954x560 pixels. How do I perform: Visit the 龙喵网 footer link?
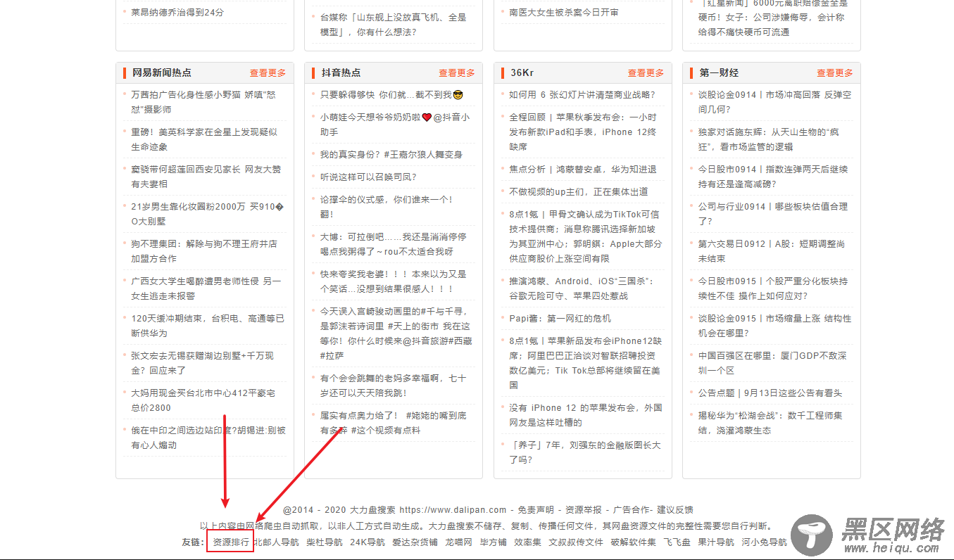point(458,542)
